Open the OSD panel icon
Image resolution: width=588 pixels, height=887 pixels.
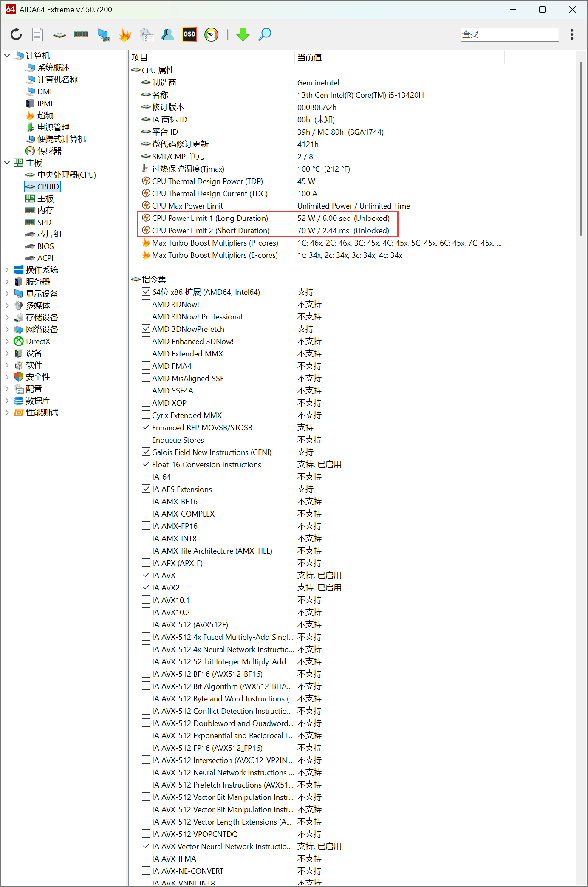coord(189,34)
